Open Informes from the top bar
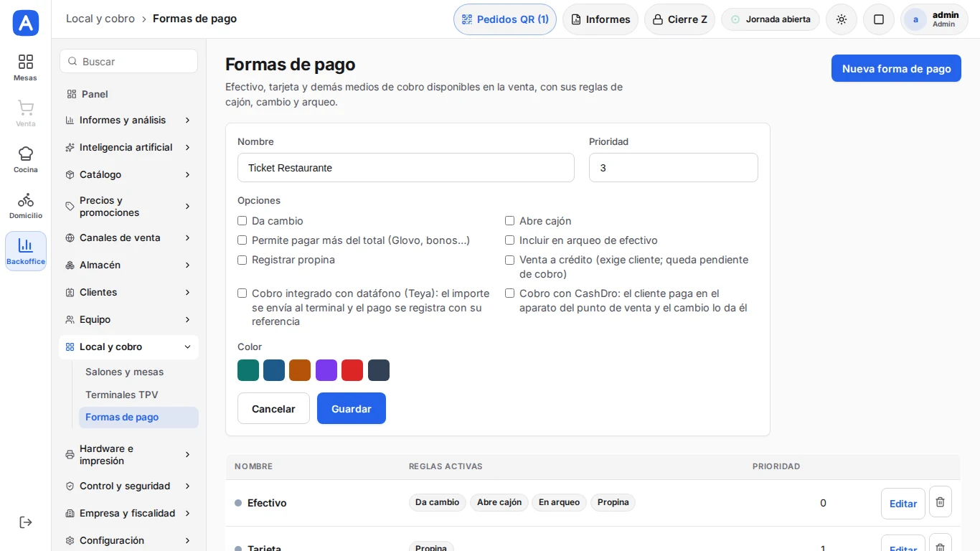This screenshot has width=980, height=551. coord(600,19)
